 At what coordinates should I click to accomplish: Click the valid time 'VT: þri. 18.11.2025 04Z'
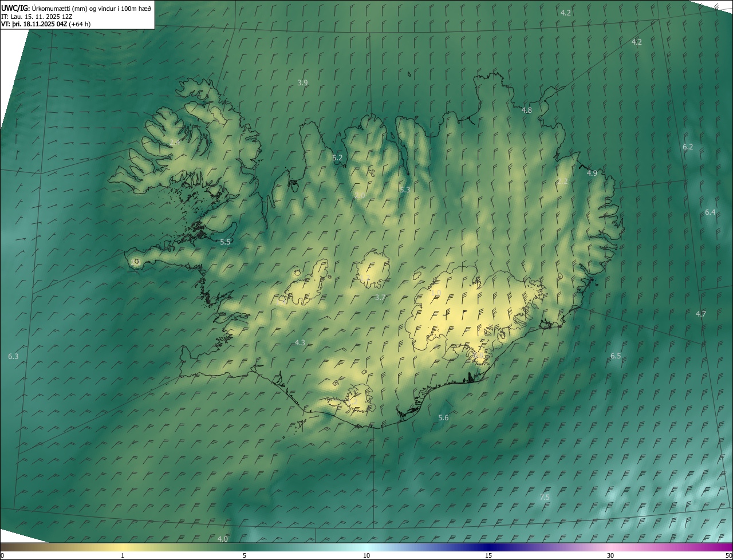coord(34,24)
